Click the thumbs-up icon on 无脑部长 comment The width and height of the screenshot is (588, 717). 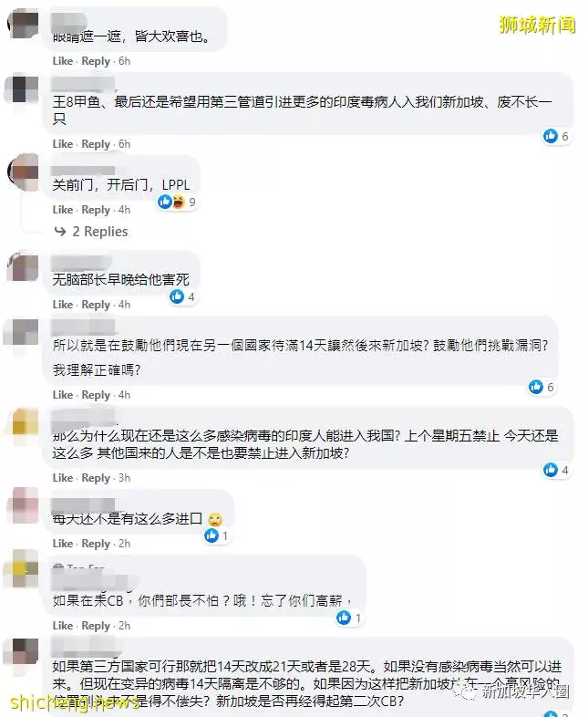click(x=177, y=296)
